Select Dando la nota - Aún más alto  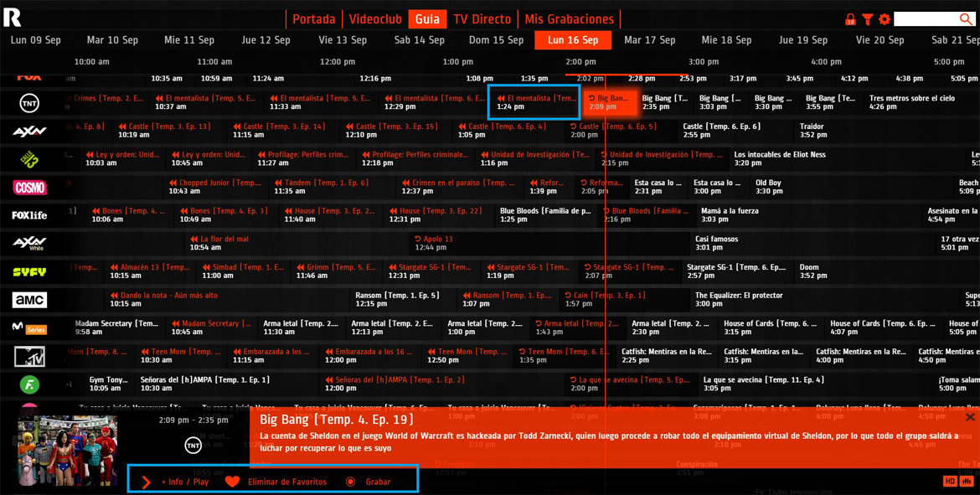pyautogui.click(x=163, y=299)
